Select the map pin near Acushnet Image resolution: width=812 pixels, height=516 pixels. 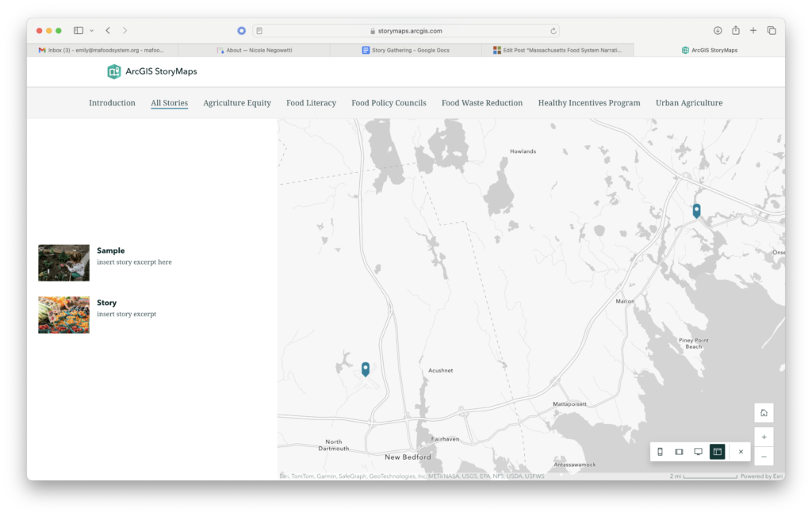click(x=366, y=369)
